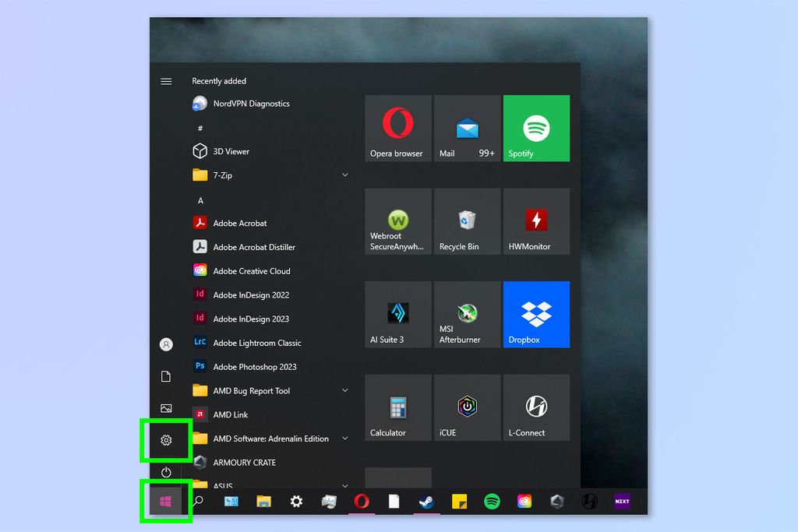
Task: Expand the AMD Bug Report Tool entry
Action: tap(344, 390)
